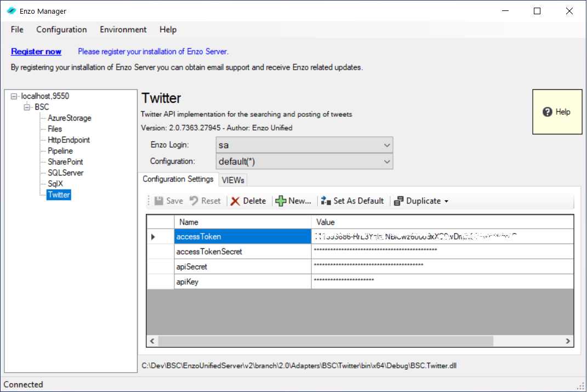Open the Duplicate dropdown arrow

447,201
